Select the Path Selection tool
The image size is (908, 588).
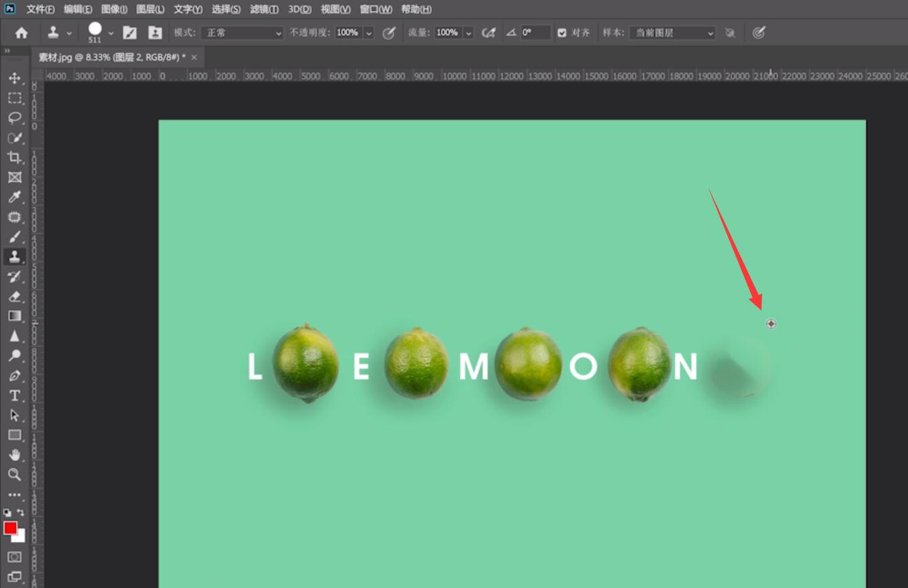click(x=14, y=415)
